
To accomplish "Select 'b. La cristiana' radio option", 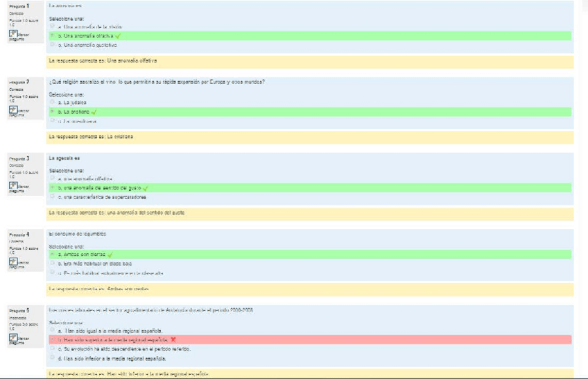I will point(52,111).
